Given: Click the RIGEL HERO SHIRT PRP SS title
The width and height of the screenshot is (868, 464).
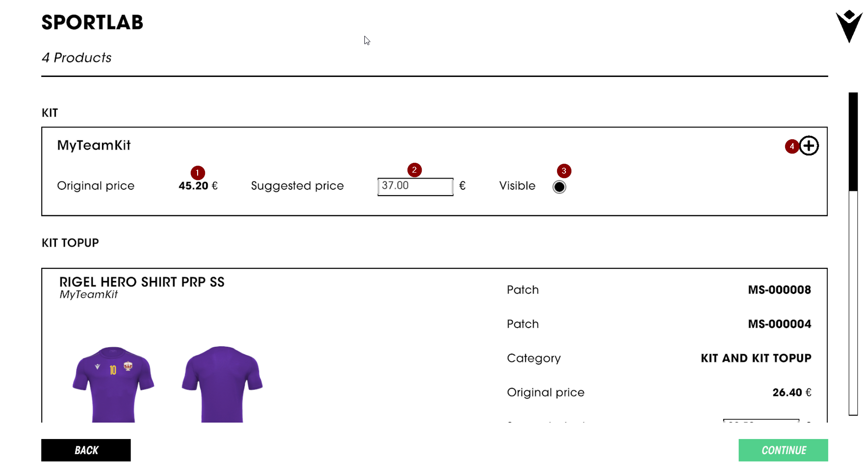Looking at the screenshot, I should [142, 282].
